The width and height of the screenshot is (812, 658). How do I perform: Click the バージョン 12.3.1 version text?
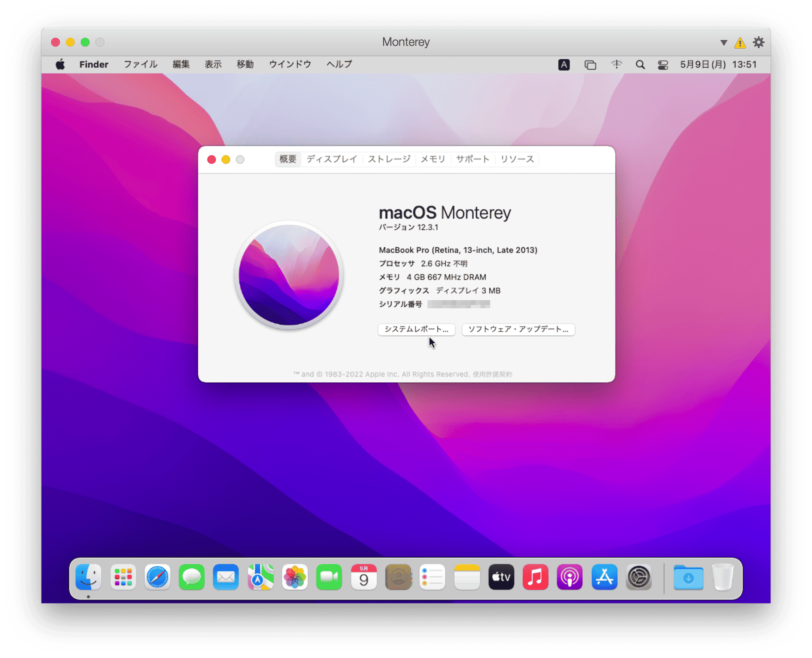[x=409, y=228]
